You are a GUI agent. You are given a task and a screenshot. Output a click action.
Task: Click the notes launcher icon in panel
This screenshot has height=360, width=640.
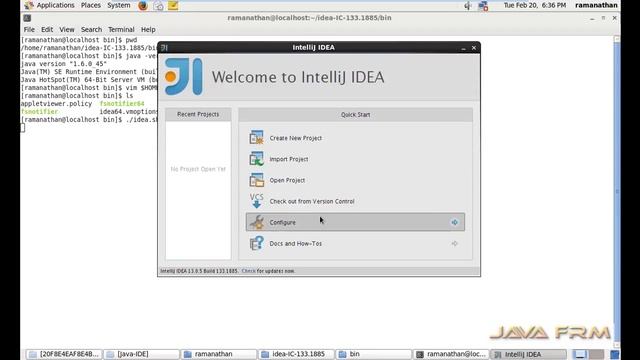click(173, 6)
